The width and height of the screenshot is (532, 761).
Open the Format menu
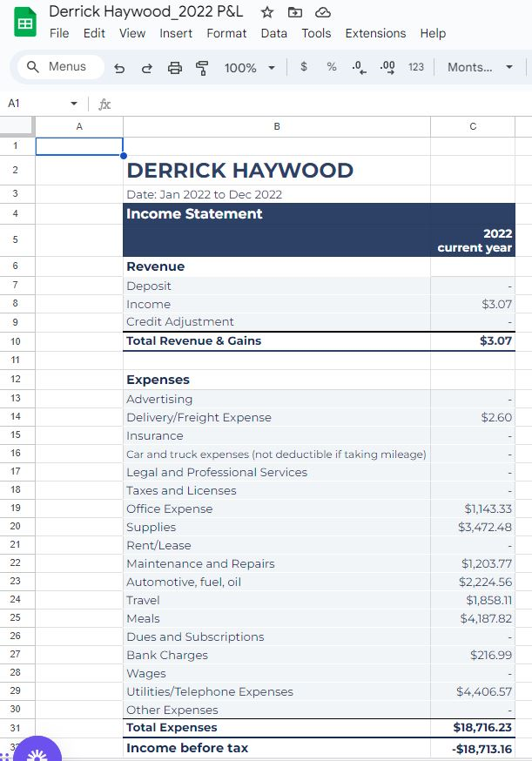tap(226, 33)
